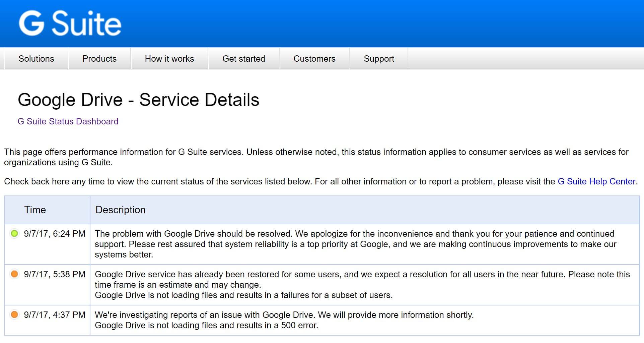Viewport: 644px width, 343px height.
Task: Click the green status dot for 6:24 PM
Action: point(14,233)
